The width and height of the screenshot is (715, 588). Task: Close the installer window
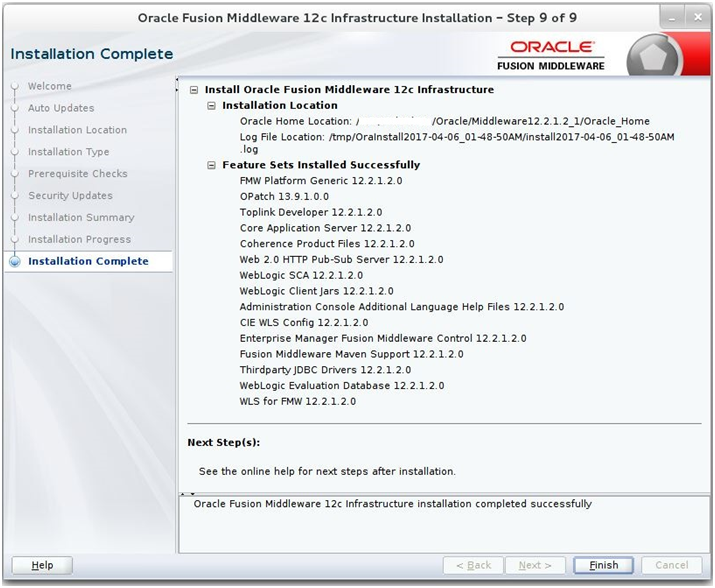click(698, 18)
